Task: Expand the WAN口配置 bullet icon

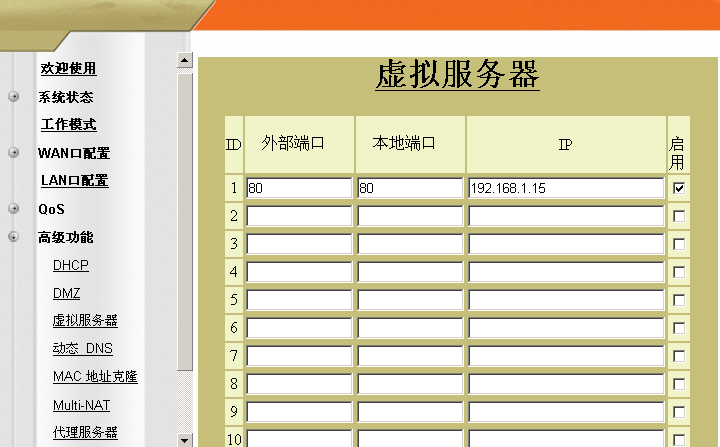Action: 14,153
